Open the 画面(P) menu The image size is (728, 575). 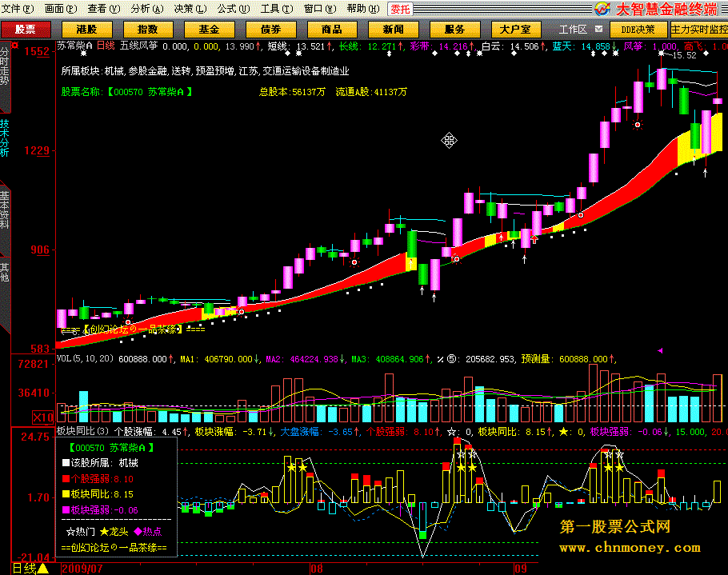coord(61,8)
